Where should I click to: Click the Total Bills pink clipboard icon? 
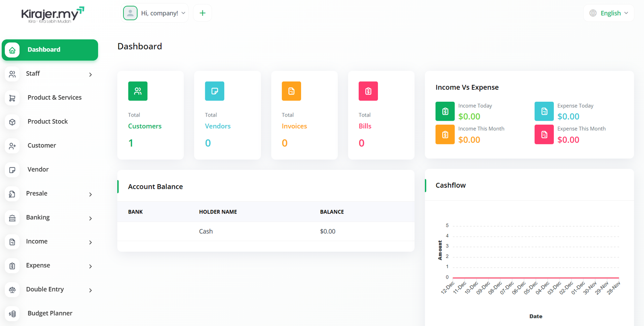click(368, 91)
